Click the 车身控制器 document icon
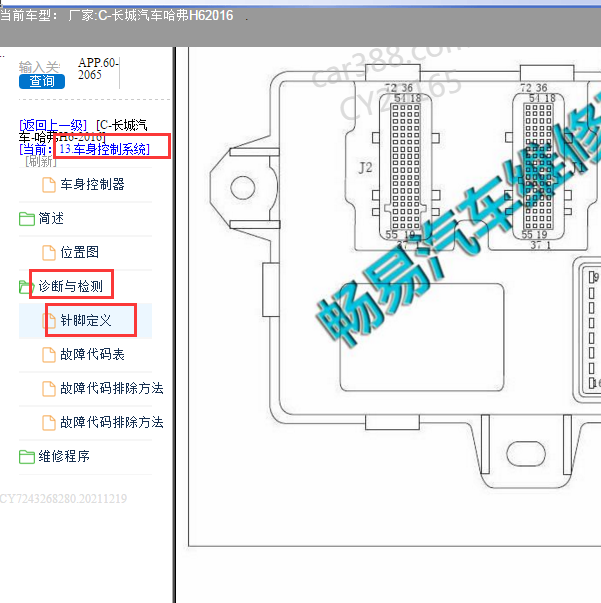Image resolution: width=601 pixels, height=603 pixels. coord(48,185)
